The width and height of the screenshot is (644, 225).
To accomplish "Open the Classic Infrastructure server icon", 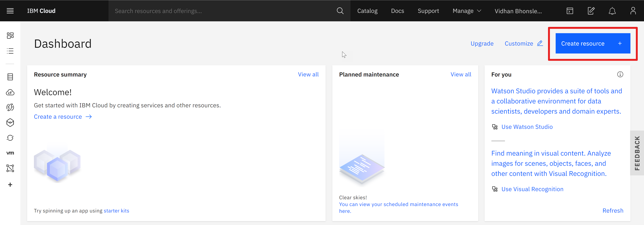I will click(x=10, y=77).
